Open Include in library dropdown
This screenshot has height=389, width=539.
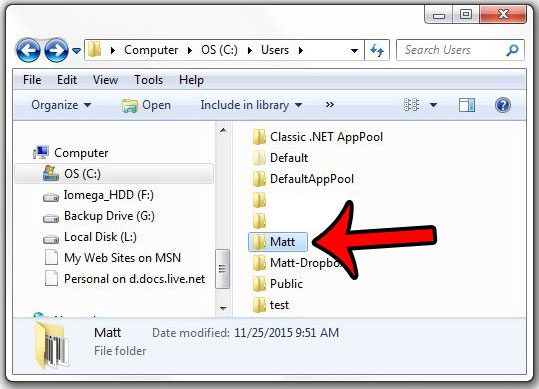pos(251,105)
